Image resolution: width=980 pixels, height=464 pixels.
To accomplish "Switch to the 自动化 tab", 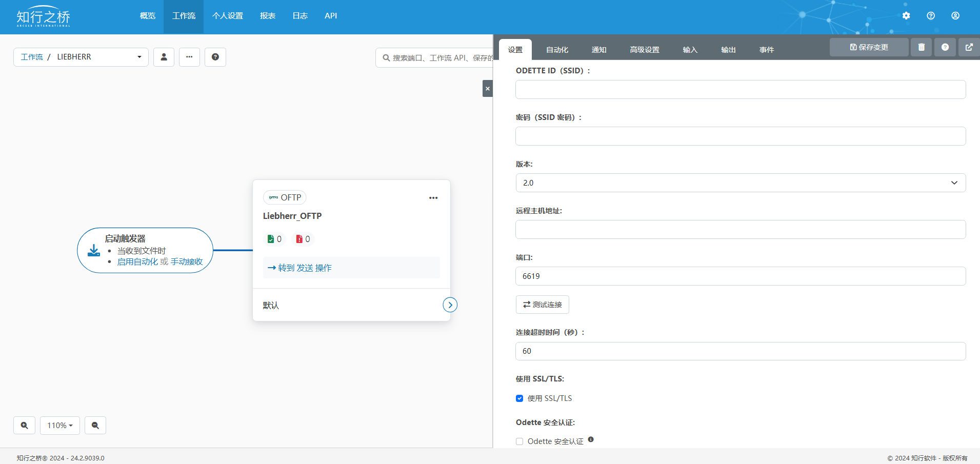I will pyautogui.click(x=557, y=50).
